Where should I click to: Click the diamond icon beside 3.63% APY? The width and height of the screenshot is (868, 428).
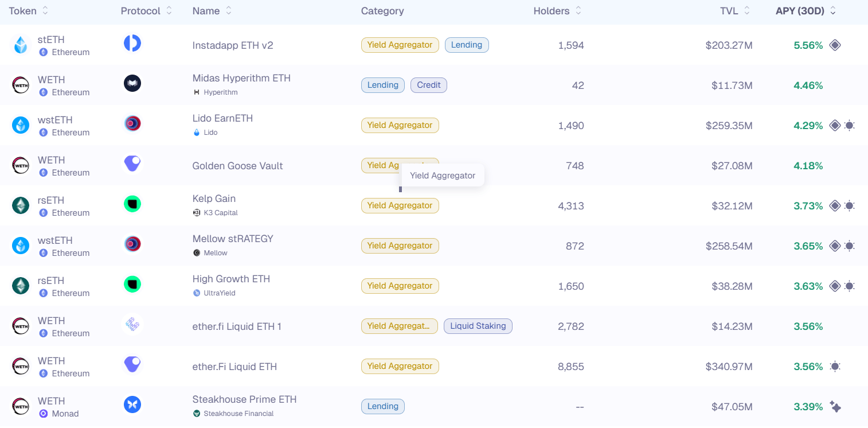point(835,286)
